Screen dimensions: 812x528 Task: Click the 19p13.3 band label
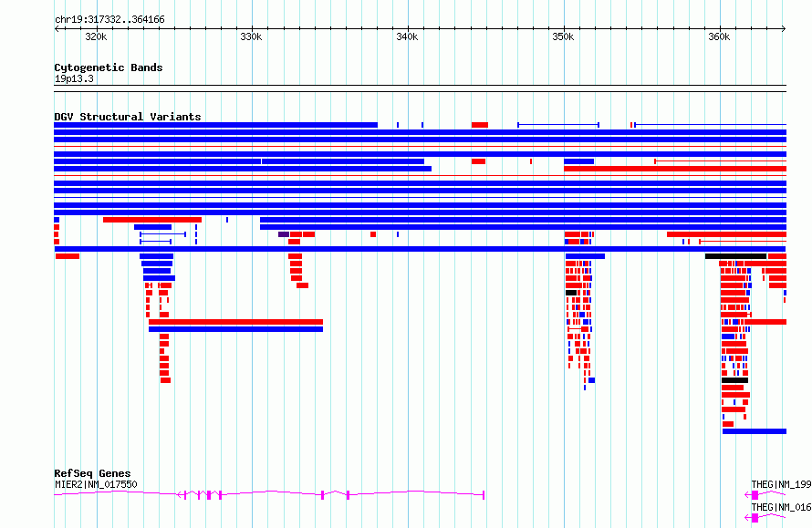(74, 78)
